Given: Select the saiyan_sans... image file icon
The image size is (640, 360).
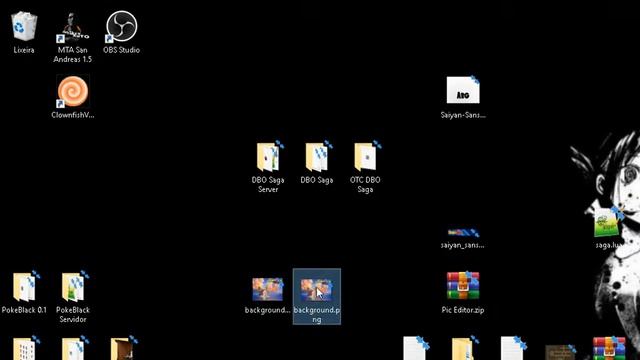Looking at the screenshot, I should [x=463, y=233].
